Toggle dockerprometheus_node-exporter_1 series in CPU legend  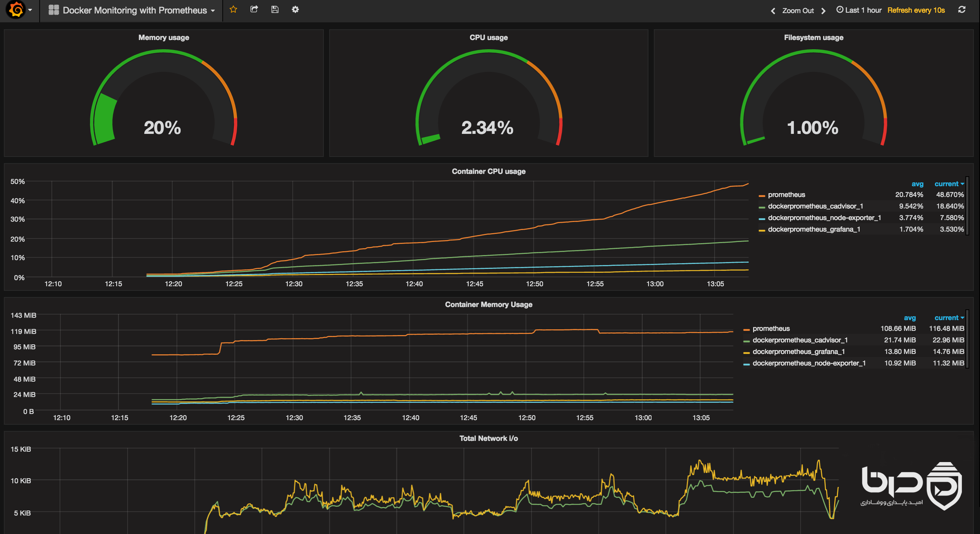click(824, 218)
